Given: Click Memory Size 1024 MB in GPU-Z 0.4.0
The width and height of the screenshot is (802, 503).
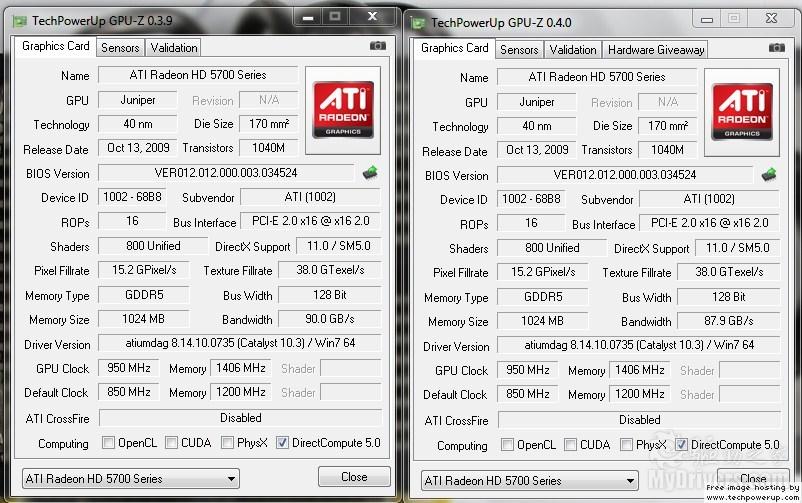Looking at the screenshot, I should [542, 321].
